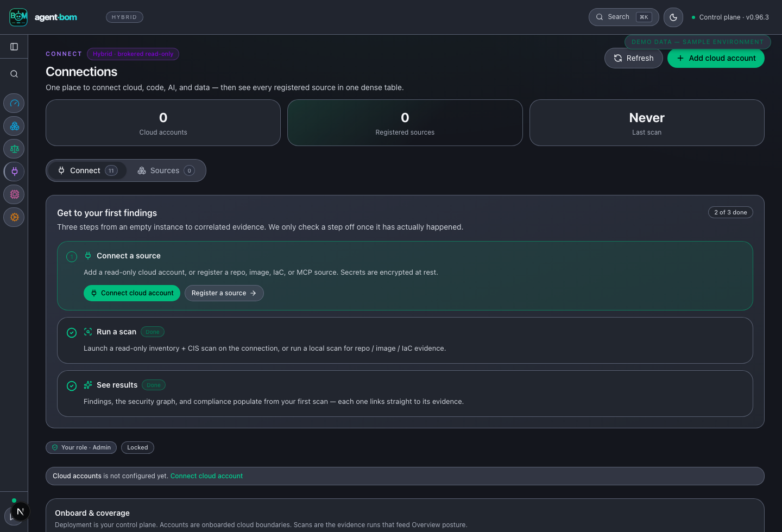Click the Connect a source step circle
Viewport: 782px width, 532px height.
pyautogui.click(x=72, y=257)
